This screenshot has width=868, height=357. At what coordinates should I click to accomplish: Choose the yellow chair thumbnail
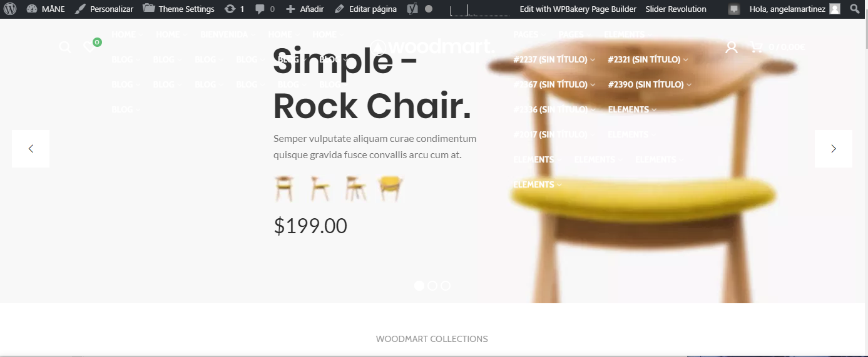[x=391, y=188]
